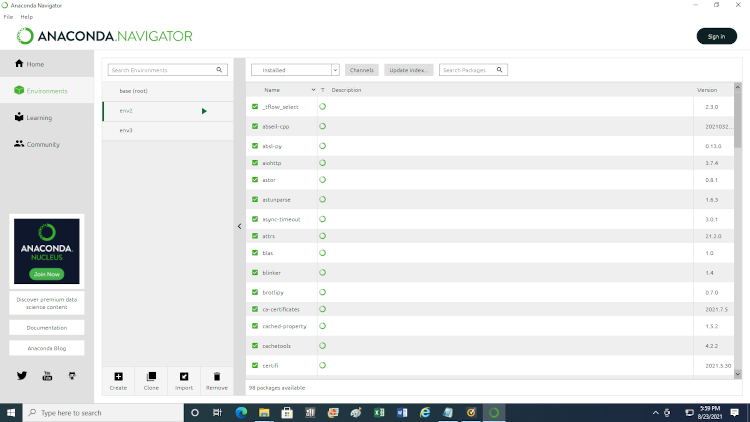Click Join Now on Anaconda Nucleus
Viewport: 750px width, 422px height.
click(46, 274)
